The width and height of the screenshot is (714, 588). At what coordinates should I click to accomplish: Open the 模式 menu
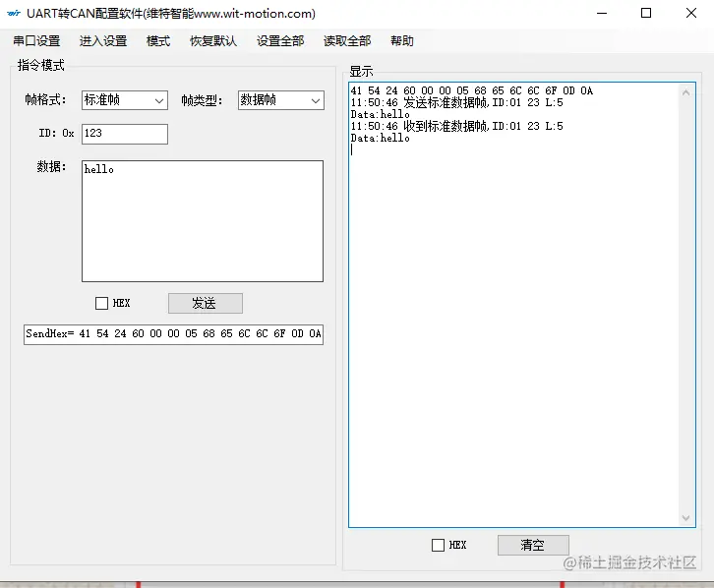158,41
